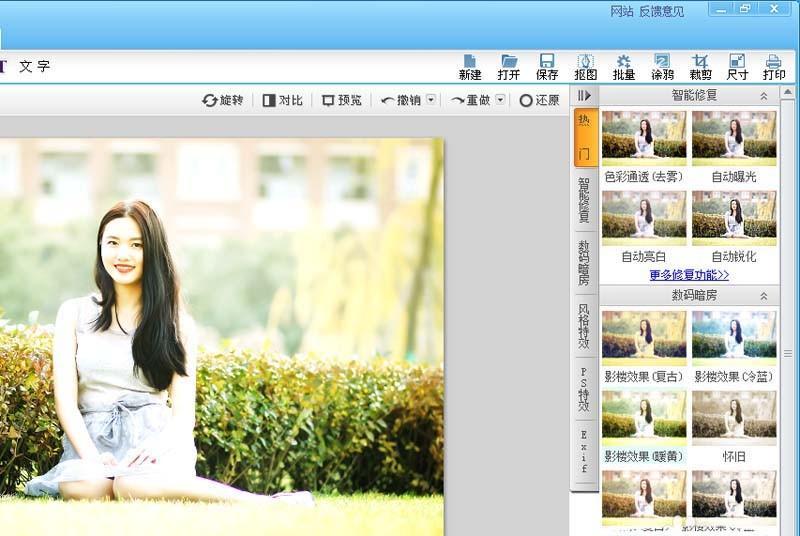800x536 pixels.
Task: Toggle the 对比 compare view
Action: pyautogui.click(x=283, y=100)
